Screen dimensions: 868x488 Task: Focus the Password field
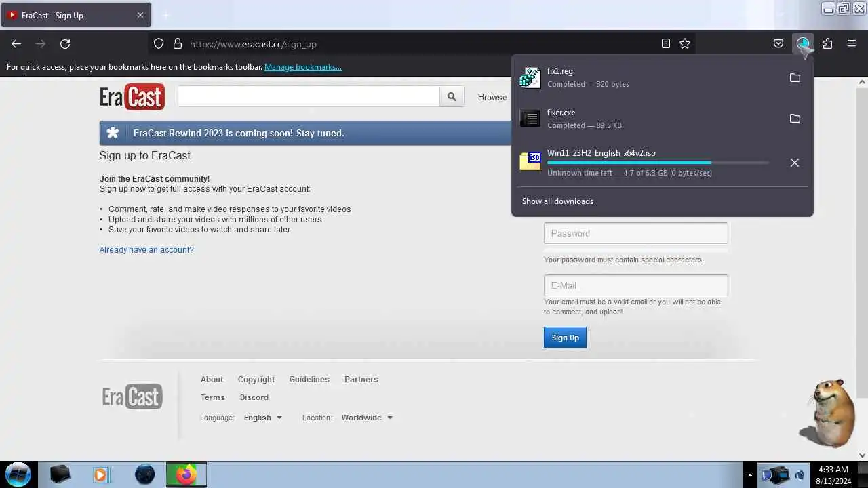[636, 233]
